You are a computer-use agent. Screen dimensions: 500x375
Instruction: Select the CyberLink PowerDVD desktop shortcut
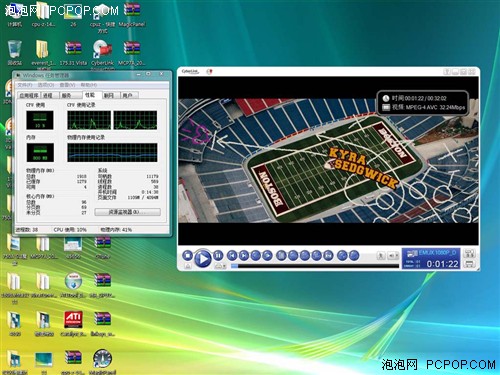tap(102, 53)
